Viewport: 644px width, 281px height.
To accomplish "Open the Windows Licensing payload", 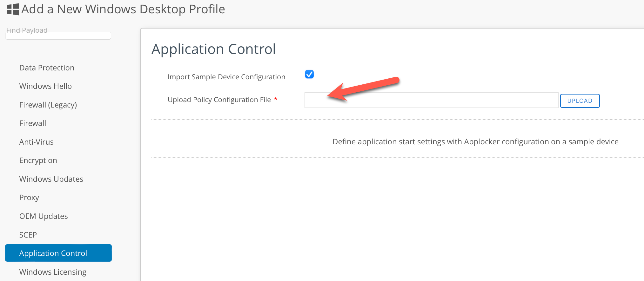I will 53,272.
